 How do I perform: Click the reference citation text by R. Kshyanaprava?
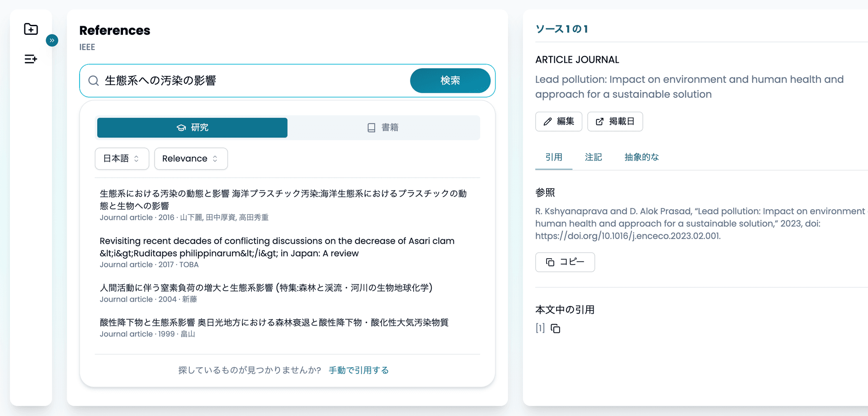click(x=701, y=223)
